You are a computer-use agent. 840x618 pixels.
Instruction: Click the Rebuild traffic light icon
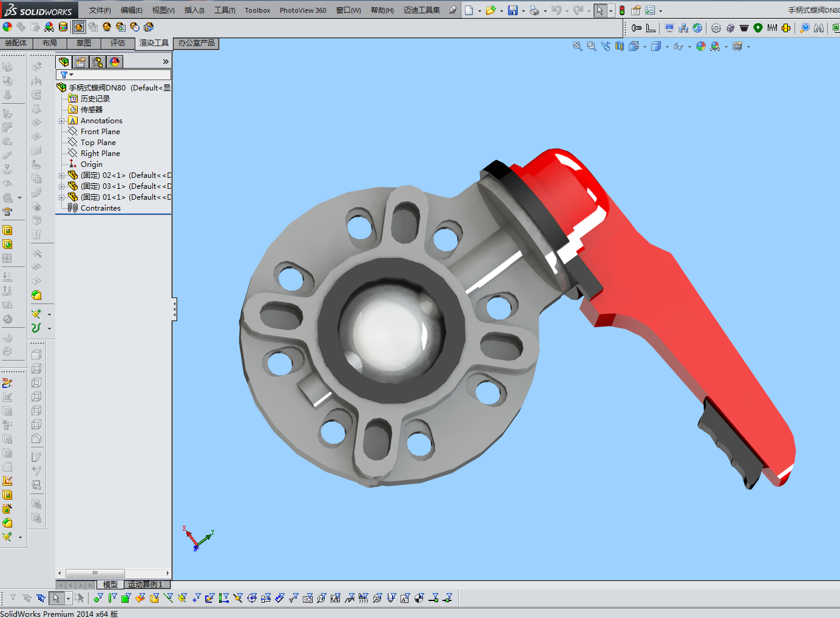coord(622,10)
